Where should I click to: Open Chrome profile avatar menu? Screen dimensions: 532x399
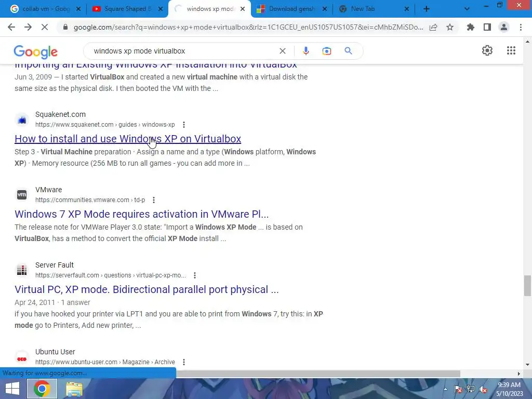(x=504, y=27)
